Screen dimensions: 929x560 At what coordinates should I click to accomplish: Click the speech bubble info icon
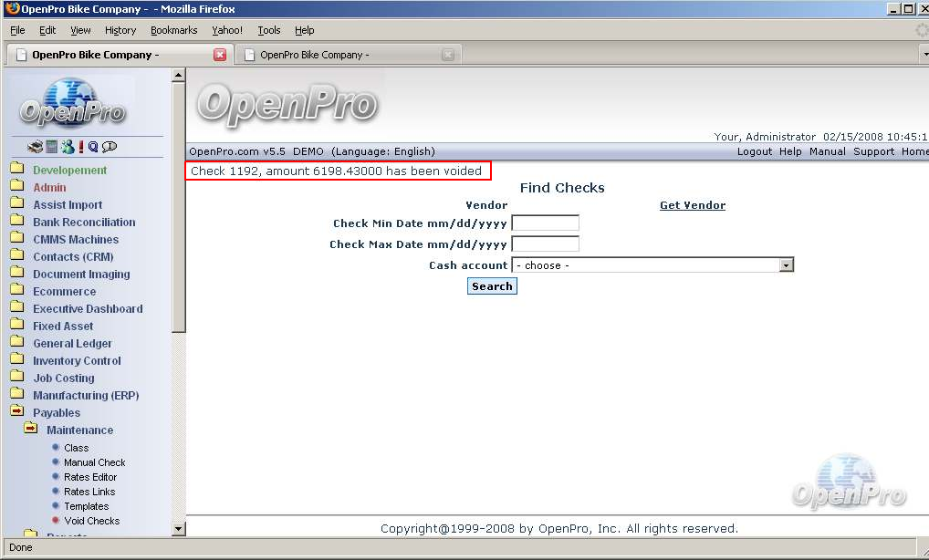pyautogui.click(x=110, y=147)
